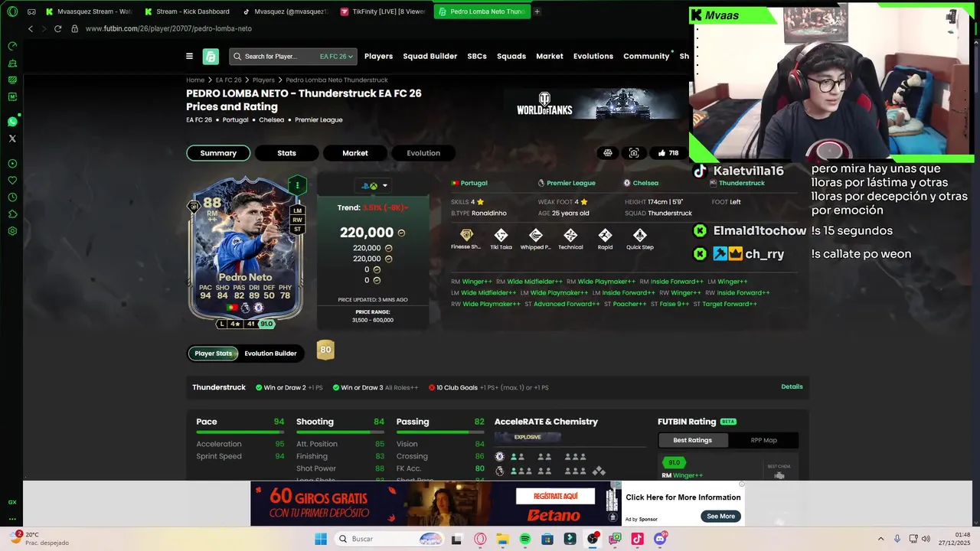The width and height of the screenshot is (980, 551).
Task: Open Discord from the taskbar
Action: (x=660, y=539)
